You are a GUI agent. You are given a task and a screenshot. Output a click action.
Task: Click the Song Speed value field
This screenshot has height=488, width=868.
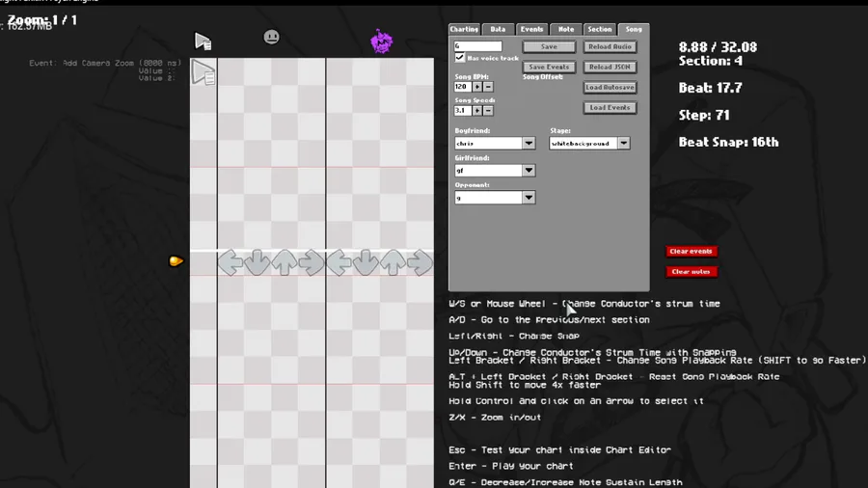[463, 111]
